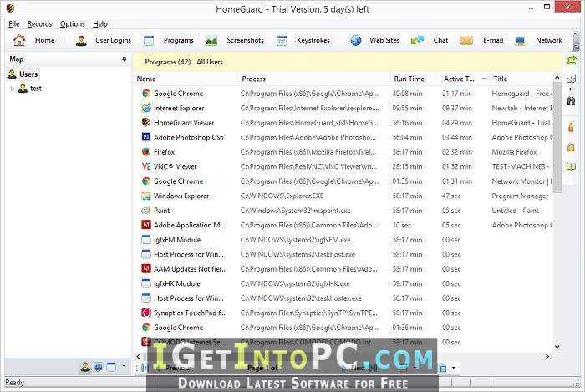Click small arrow under the calendar icon
Screen dimensions: 585x392
point(571,89)
